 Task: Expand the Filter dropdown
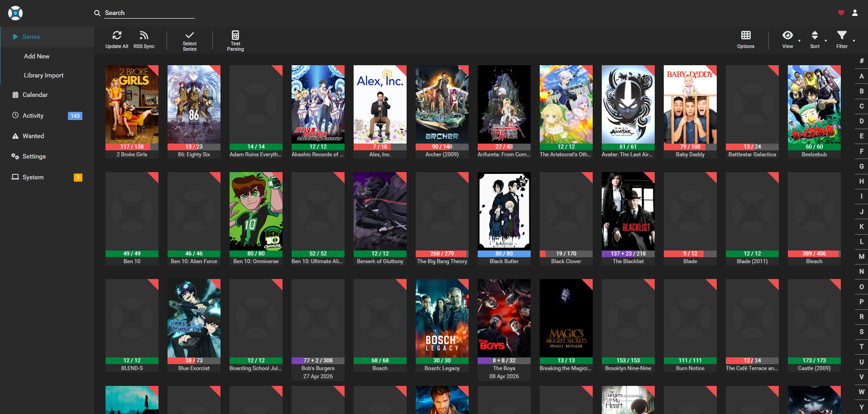(x=842, y=36)
